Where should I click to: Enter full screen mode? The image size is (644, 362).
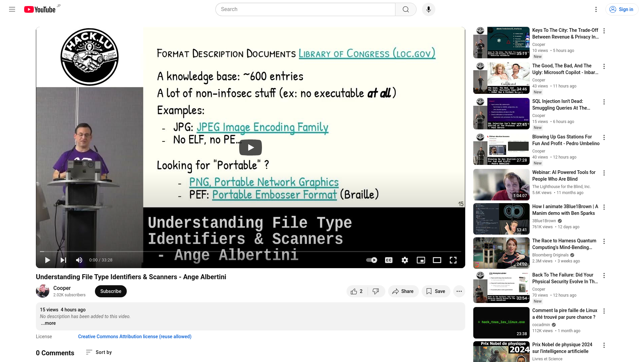(x=453, y=260)
